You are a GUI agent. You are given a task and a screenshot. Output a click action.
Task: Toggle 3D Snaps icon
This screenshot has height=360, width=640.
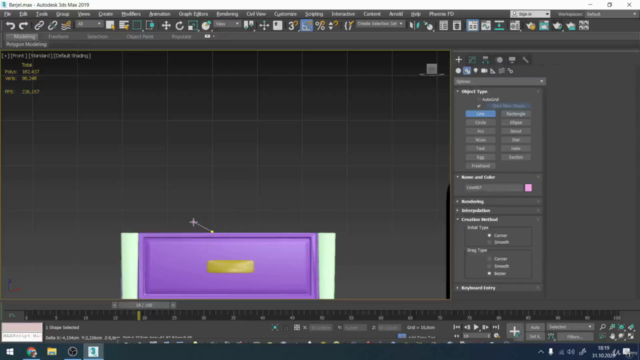[293, 26]
